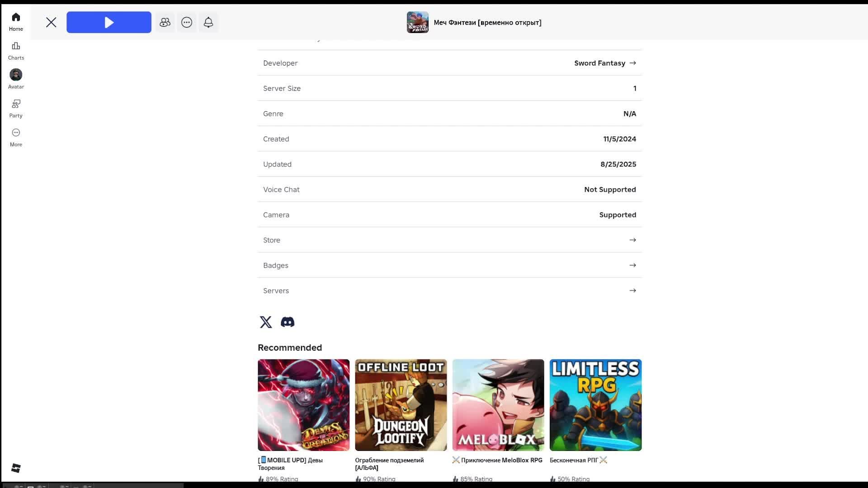Open Limitless RPG recommended game thumbnail
868x488 pixels.
click(x=595, y=405)
